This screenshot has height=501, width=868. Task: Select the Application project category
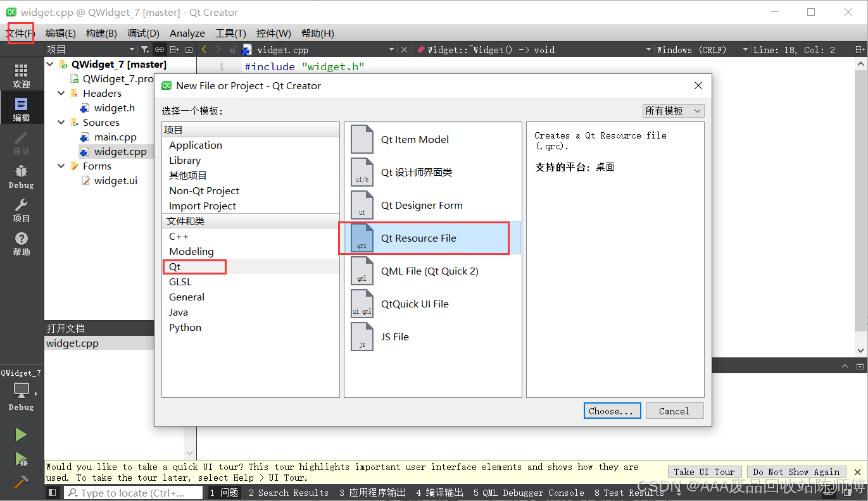pyautogui.click(x=251, y=145)
